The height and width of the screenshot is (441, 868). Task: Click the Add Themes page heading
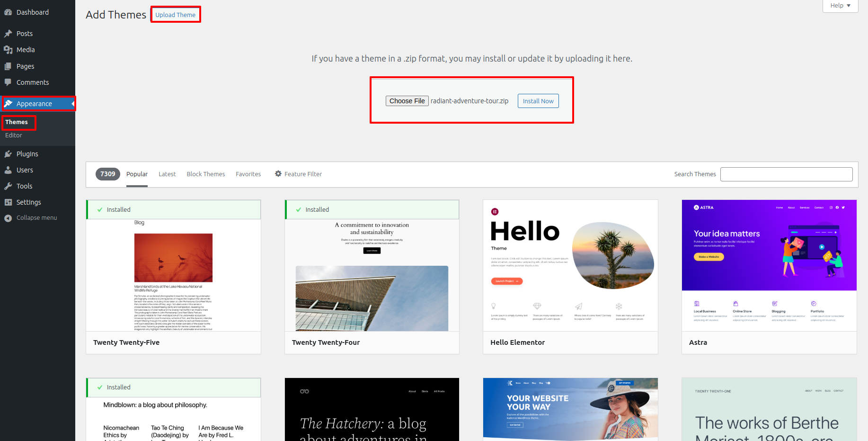[x=116, y=15]
